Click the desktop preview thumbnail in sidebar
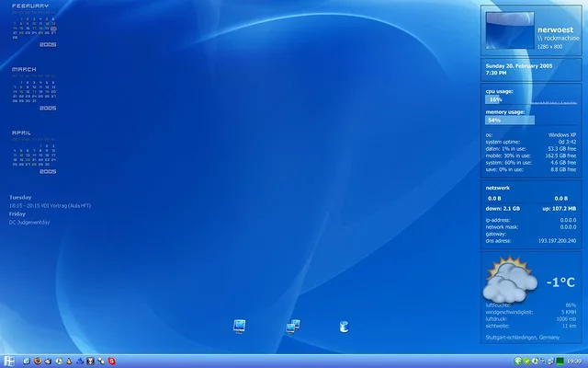 click(x=510, y=30)
